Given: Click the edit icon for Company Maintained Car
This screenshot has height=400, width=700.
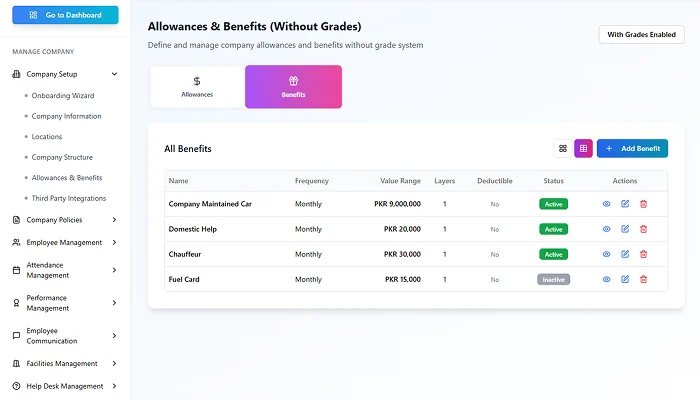Looking at the screenshot, I should pos(625,203).
